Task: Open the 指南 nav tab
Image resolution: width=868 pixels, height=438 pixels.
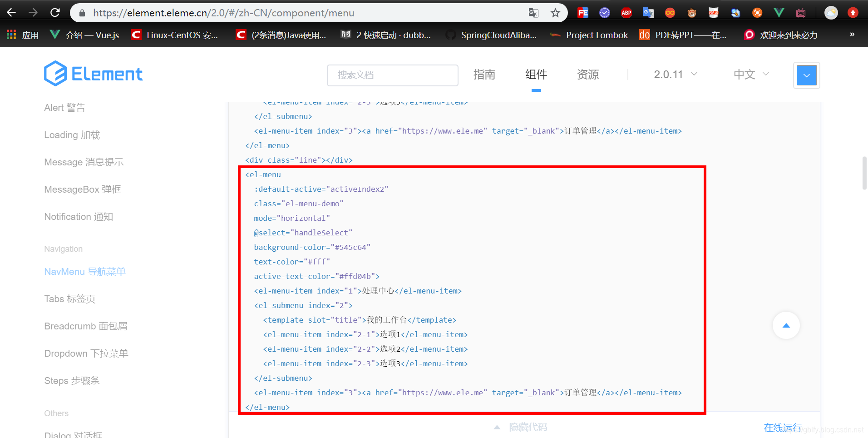Action: click(x=484, y=75)
